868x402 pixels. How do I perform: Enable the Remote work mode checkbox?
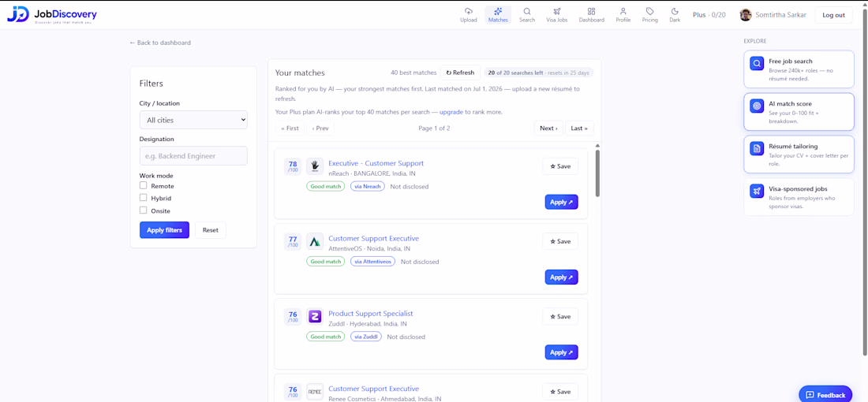click(x=144, y=186)
